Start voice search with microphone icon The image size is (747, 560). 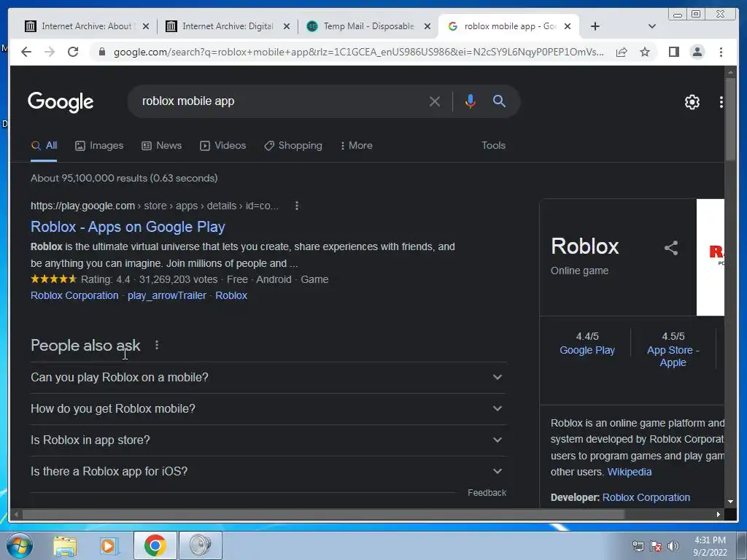471,101
